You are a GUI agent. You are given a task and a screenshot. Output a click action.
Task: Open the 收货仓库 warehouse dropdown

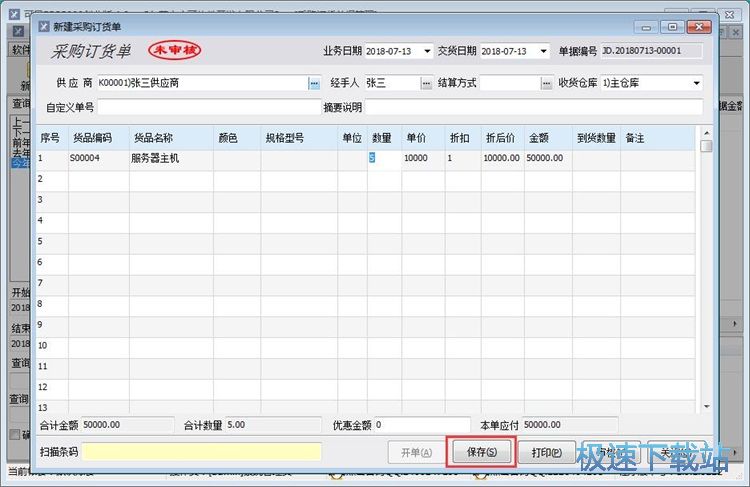click(696, 83)
